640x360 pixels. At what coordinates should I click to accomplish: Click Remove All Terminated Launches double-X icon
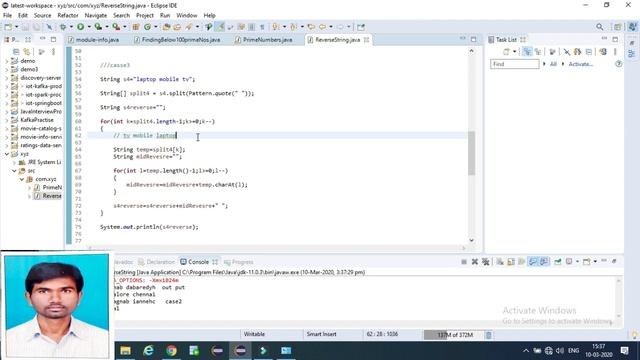(485, 262)
